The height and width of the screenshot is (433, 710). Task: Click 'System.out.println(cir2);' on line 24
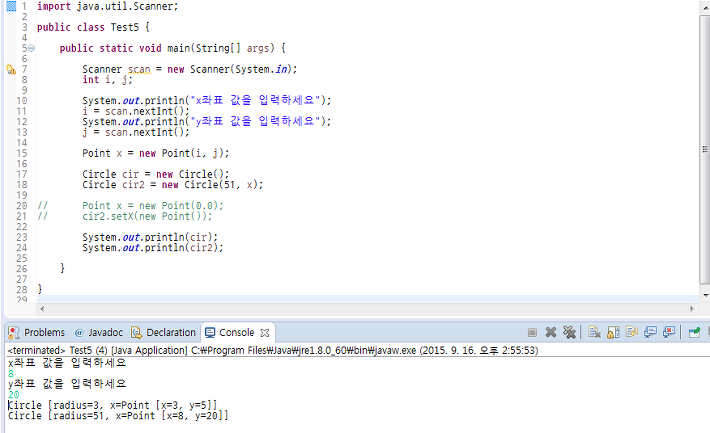pyautogui.click(x=153, y=248)
